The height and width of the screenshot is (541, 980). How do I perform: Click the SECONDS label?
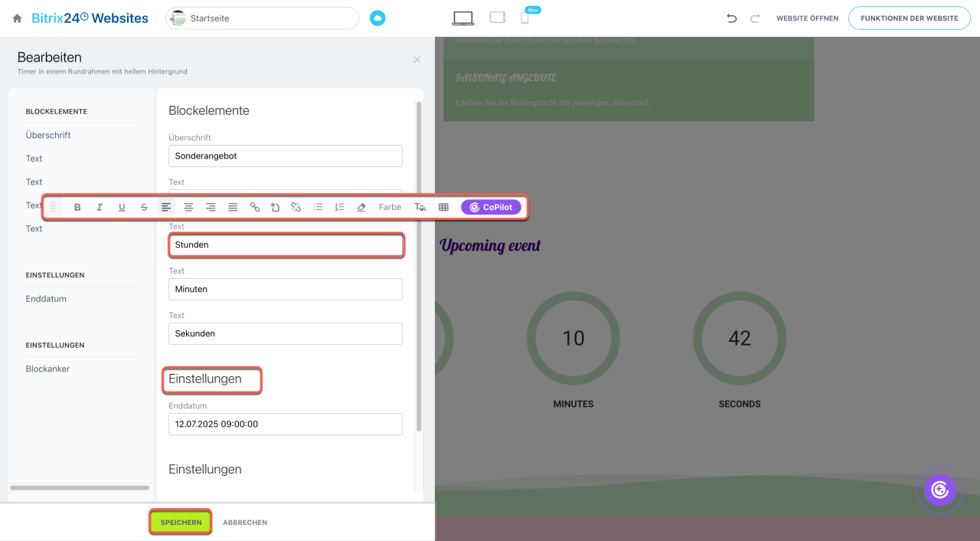click(740, 404)
